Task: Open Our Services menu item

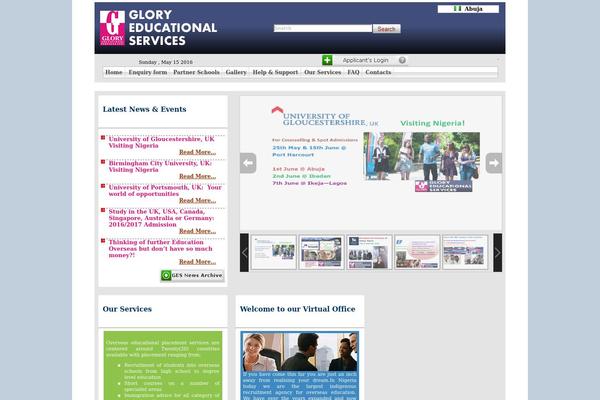Action: (323, 72)
